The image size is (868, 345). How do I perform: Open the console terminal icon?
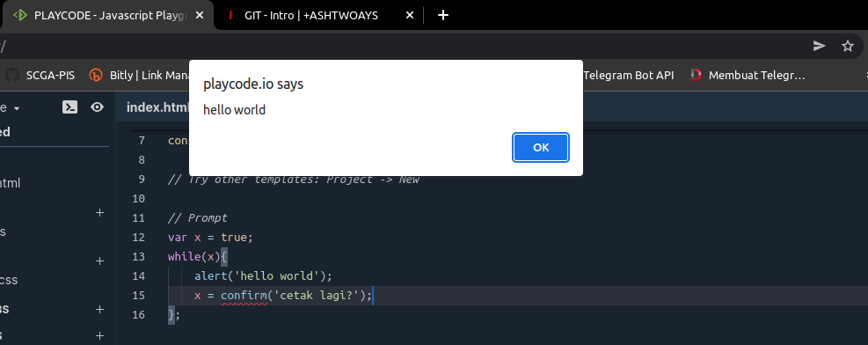pos(69,107)
